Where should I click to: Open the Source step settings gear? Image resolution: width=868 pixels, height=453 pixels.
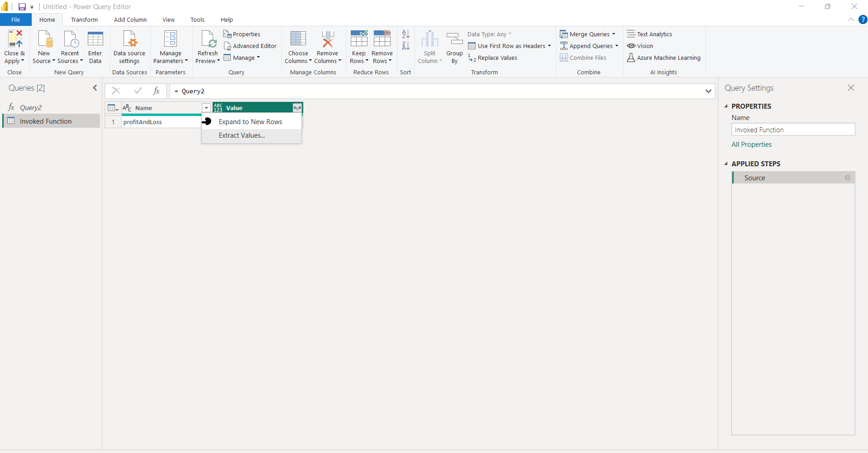(848, 178)
